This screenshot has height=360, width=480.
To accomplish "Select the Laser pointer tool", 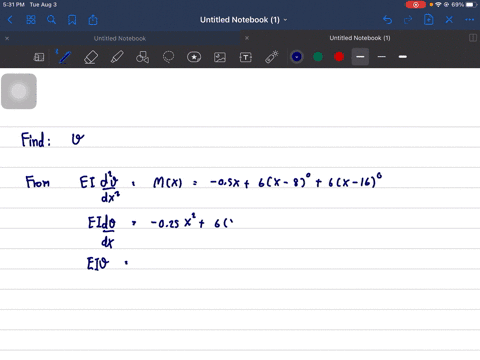I will [x=272, y=57].
